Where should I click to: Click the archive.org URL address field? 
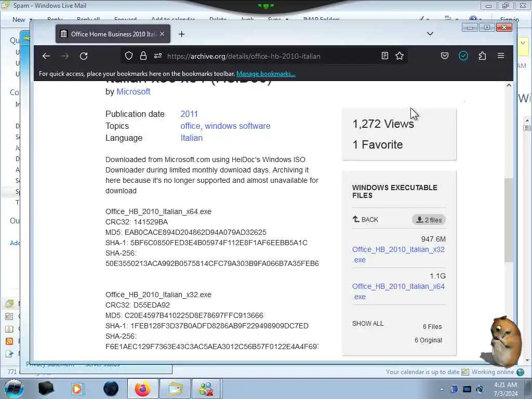pyautogui.click(x=244, y=56)
